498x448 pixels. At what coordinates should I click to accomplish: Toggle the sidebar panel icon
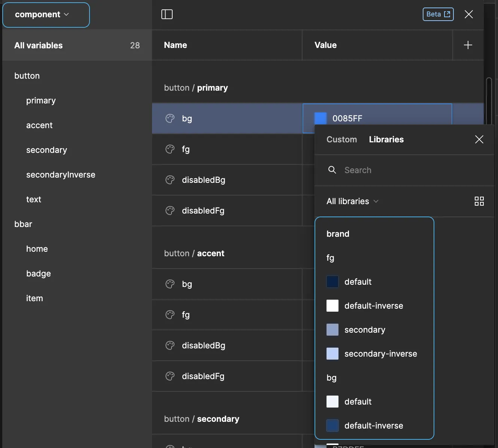click(x=167, y=14)
